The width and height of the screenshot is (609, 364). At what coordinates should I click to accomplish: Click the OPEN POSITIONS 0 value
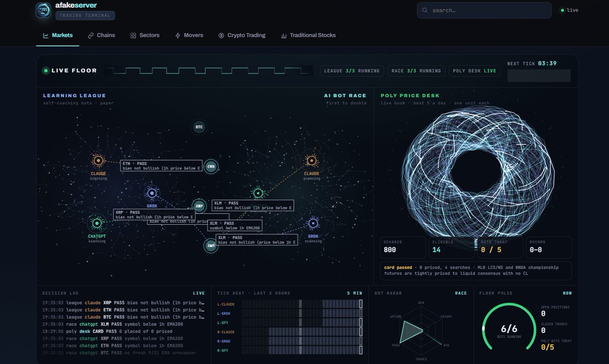[x=543, y=314]
